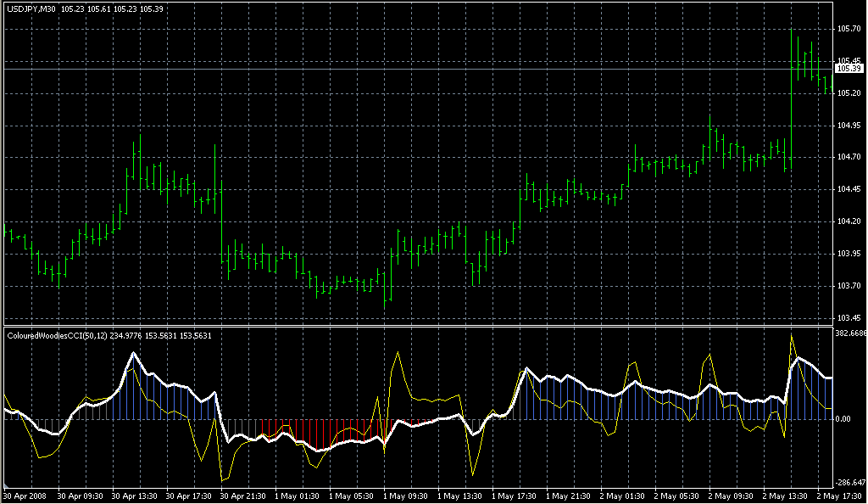Select the 104.95 price scale value
The image size is (868, 504).
click(849, 126)
